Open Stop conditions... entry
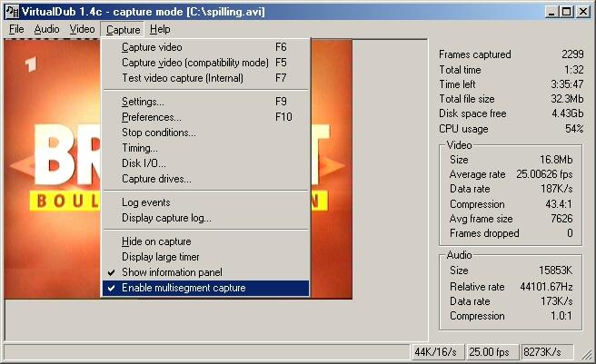This screenshot has width=596, height=364. tap(158, 133)
